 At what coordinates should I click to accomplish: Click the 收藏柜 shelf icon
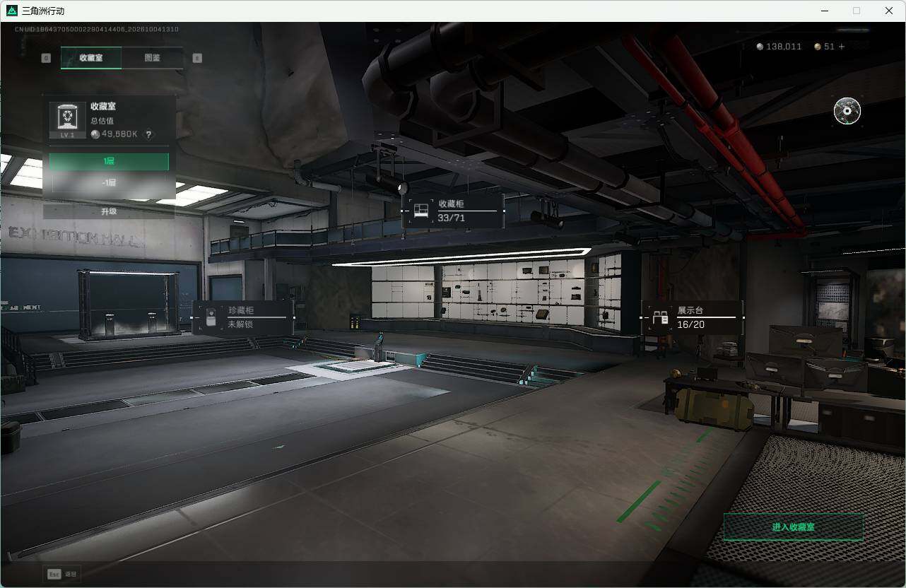[421, 211]
